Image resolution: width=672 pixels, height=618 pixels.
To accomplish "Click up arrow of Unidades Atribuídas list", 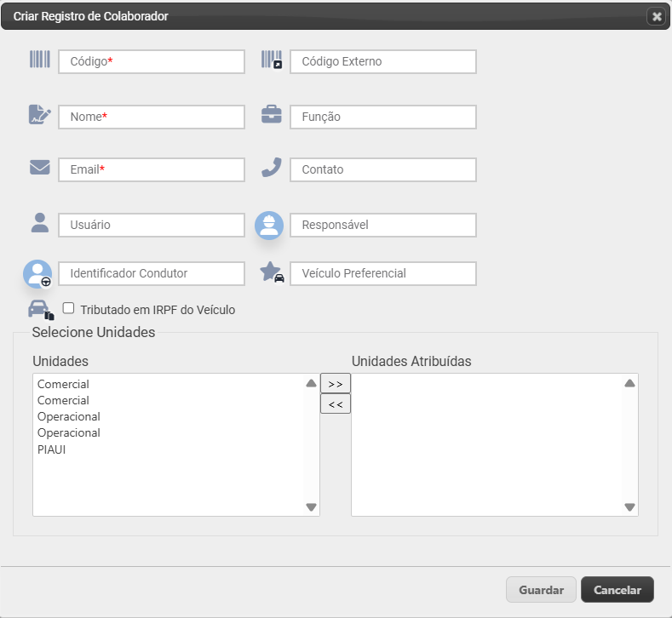I will pyautogui.click(x=629, y=383).
